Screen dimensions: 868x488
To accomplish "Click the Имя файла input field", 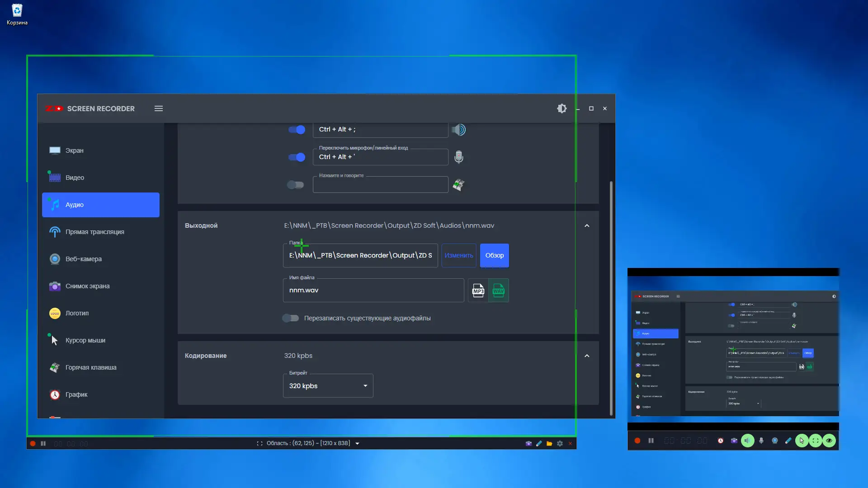I will 373,291.
